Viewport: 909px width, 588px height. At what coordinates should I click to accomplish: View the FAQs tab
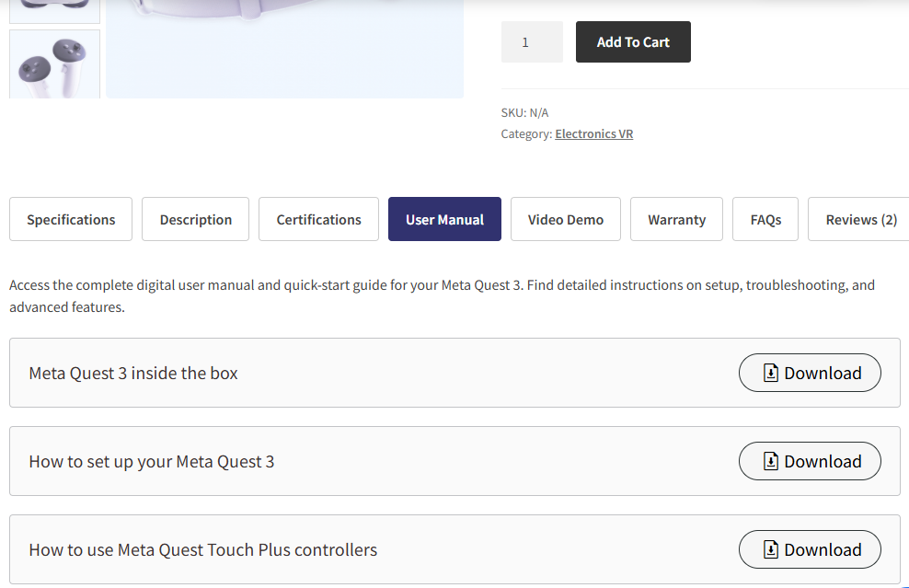click(x=765, y=219)
